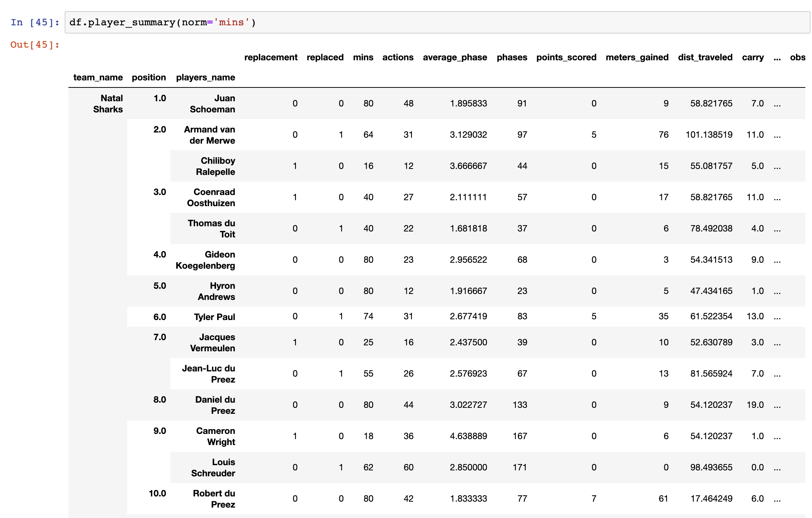Click the 'mins' string in code
This screenshot has height=518, width=812.
pyautogui.click(x=231, y=22)
